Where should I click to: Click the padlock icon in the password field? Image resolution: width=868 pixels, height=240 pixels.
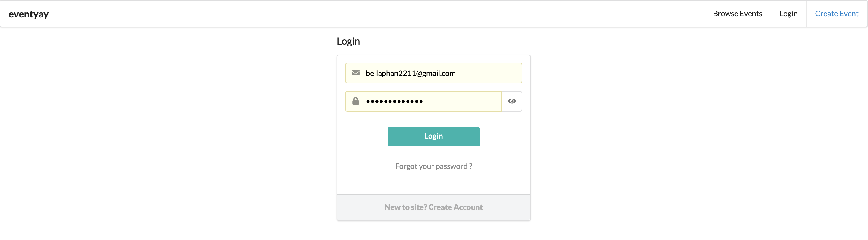point(356,101)
